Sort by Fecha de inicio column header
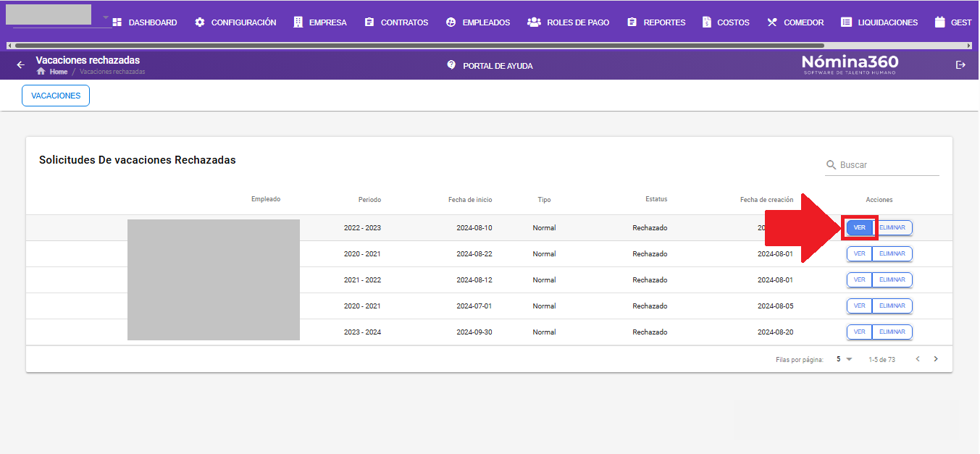 click(470, 200)
